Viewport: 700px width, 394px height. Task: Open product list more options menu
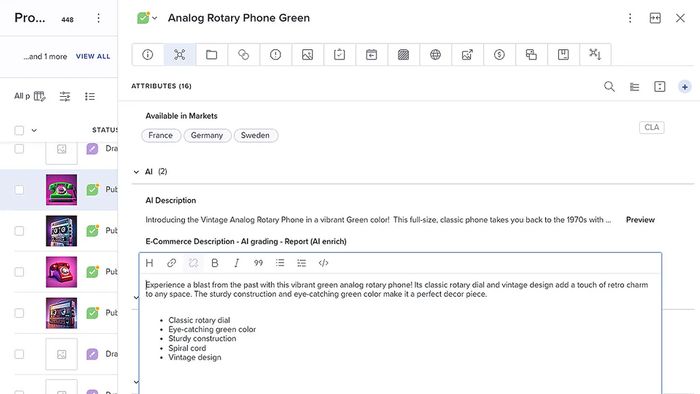click(x=98, y=18)
